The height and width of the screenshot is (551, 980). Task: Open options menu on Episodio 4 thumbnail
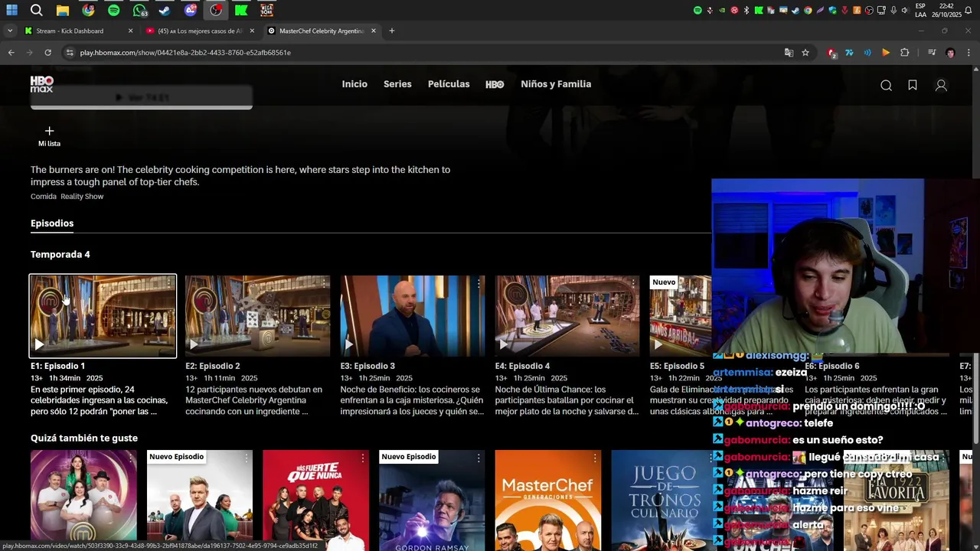(633, 284)
